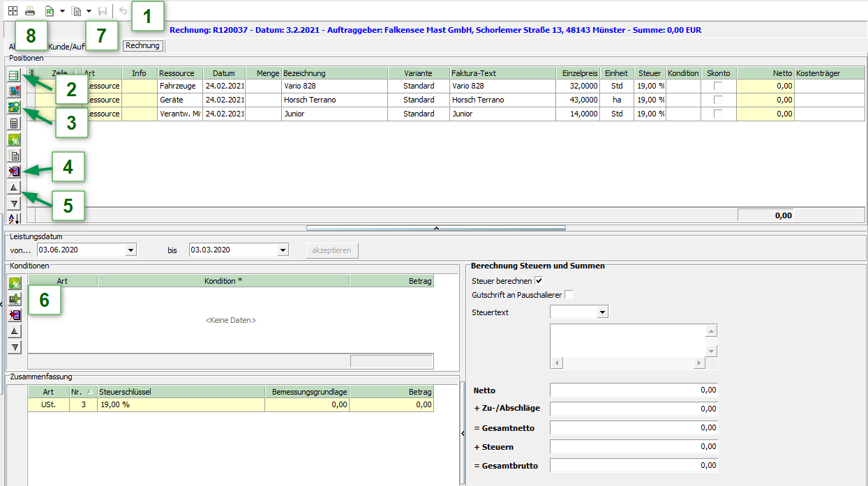Open the 'bis' Leistungsdatum date dropdown
868x486 pixels.
[283, 250]
